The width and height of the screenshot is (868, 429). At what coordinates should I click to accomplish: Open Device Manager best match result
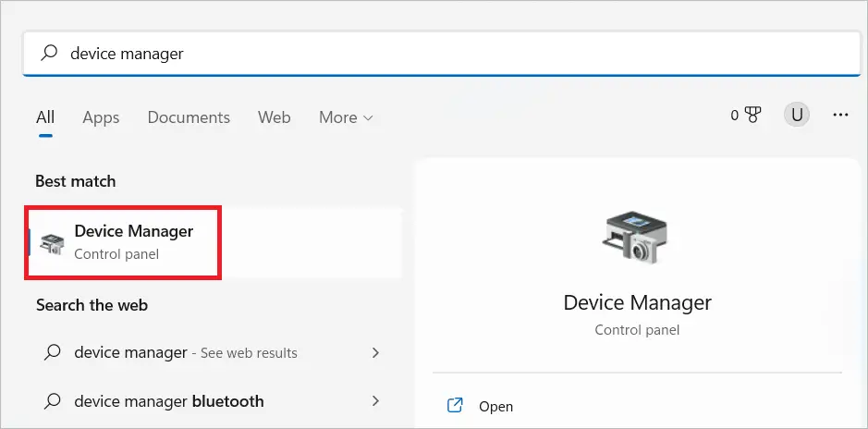click(215, 242)
